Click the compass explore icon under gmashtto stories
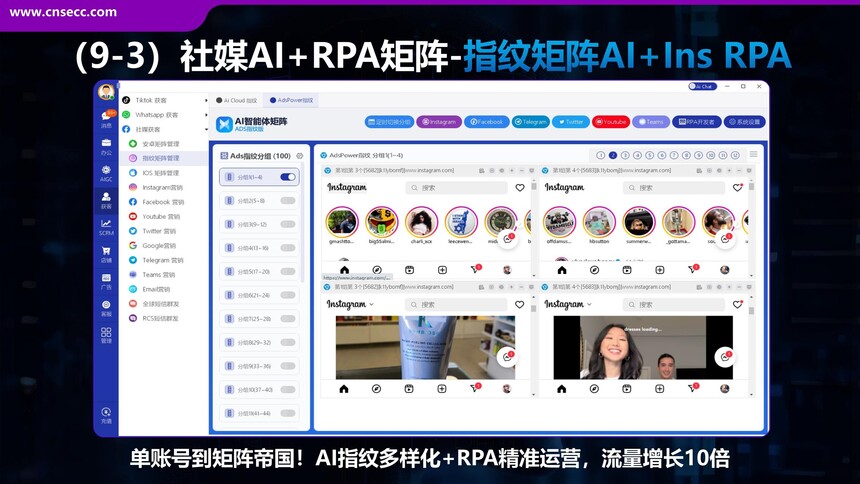 (377, 270)
